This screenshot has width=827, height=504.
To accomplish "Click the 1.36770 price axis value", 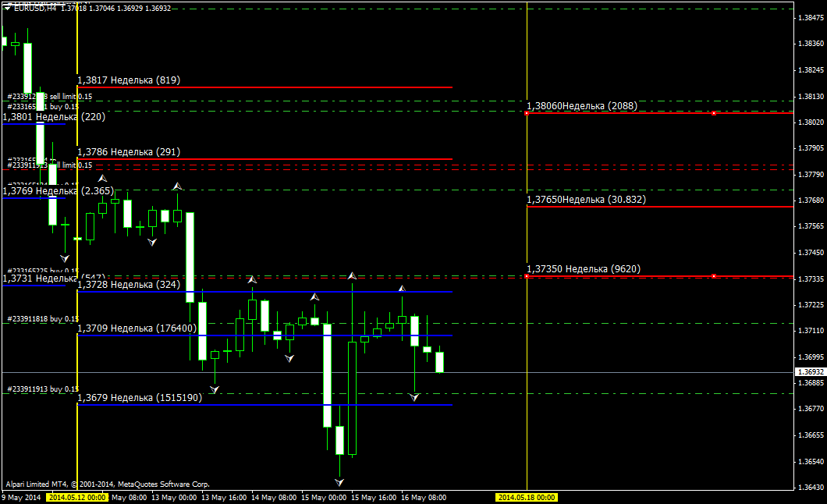I will (x=811, y=409).
